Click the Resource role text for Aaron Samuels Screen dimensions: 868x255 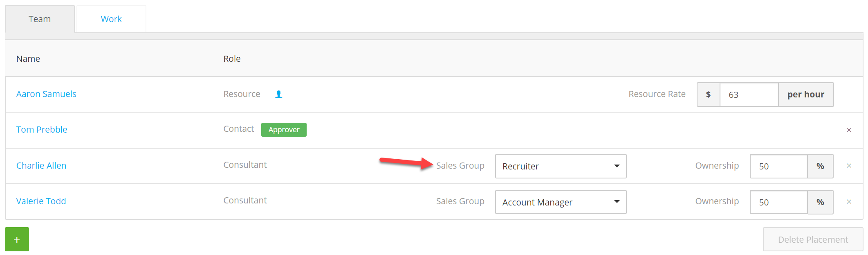(x=242, y=94)
